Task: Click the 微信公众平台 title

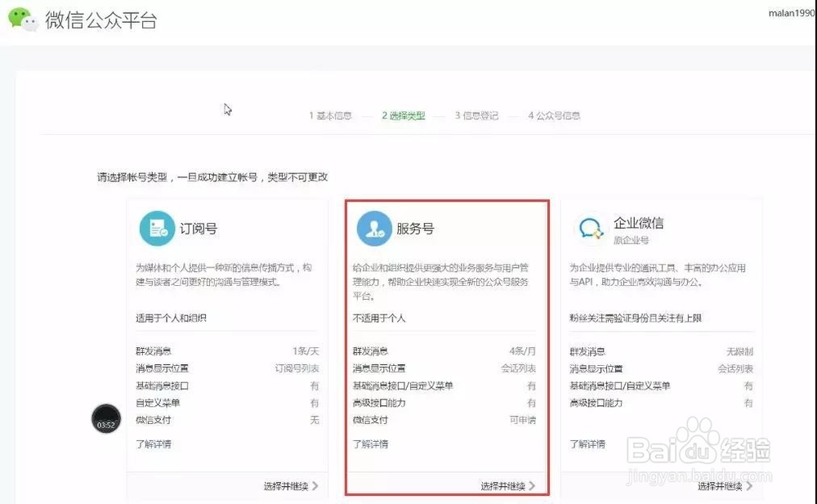Action: coord(101,20)
